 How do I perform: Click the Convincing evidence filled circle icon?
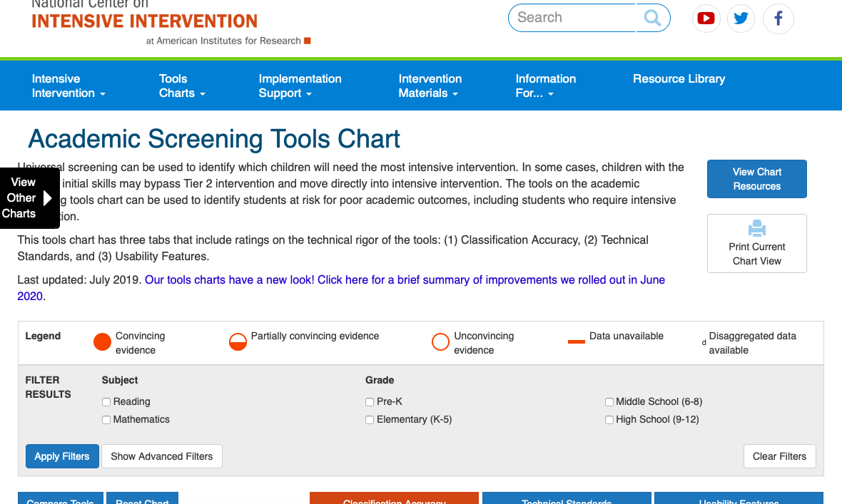click(102, 342)
